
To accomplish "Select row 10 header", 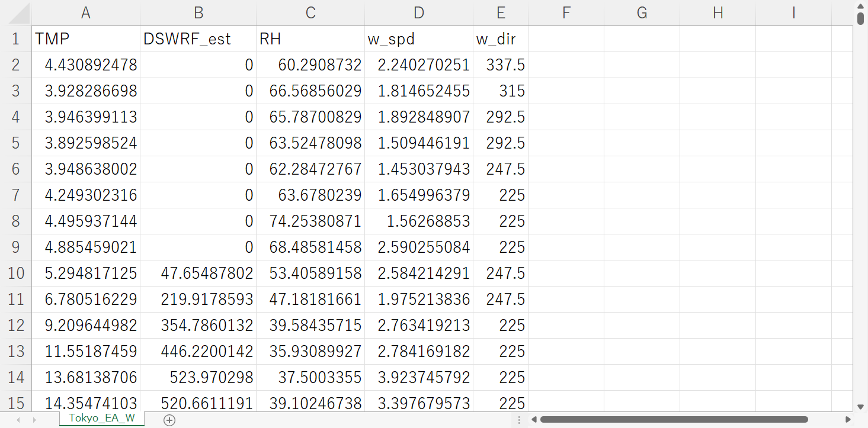I will coord(15,273).
